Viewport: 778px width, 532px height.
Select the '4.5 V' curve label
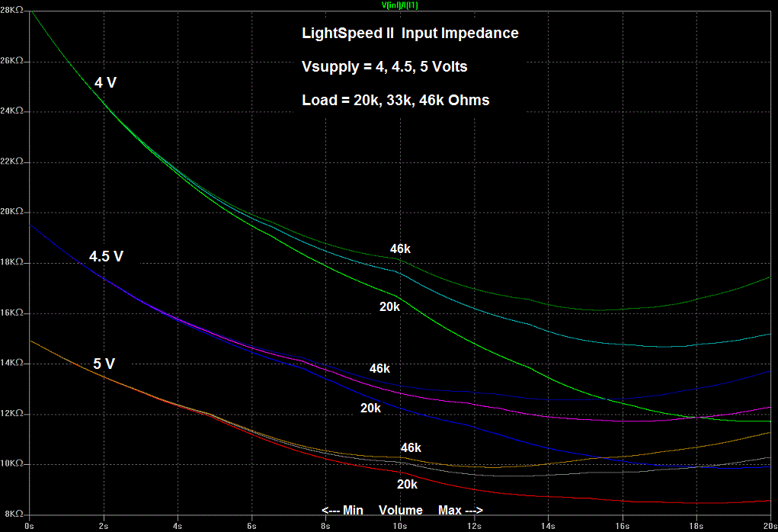tap(106, 256)
